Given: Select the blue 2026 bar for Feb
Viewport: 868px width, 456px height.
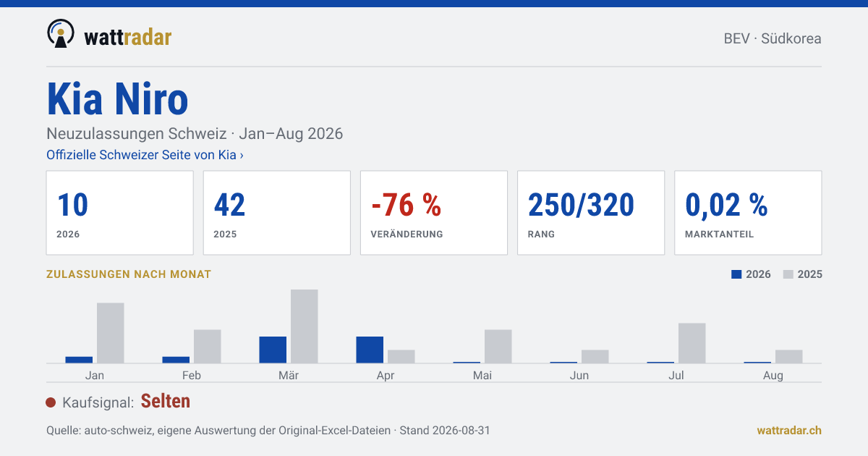Looking at the screenshot, I should click(x=176, y=360).
